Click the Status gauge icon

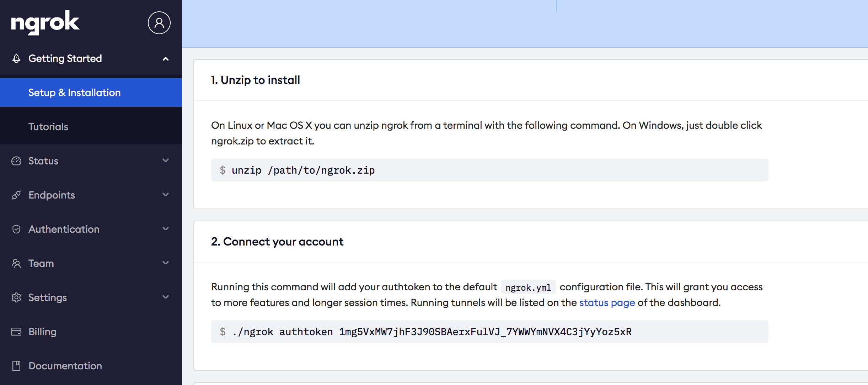(16, 161)
